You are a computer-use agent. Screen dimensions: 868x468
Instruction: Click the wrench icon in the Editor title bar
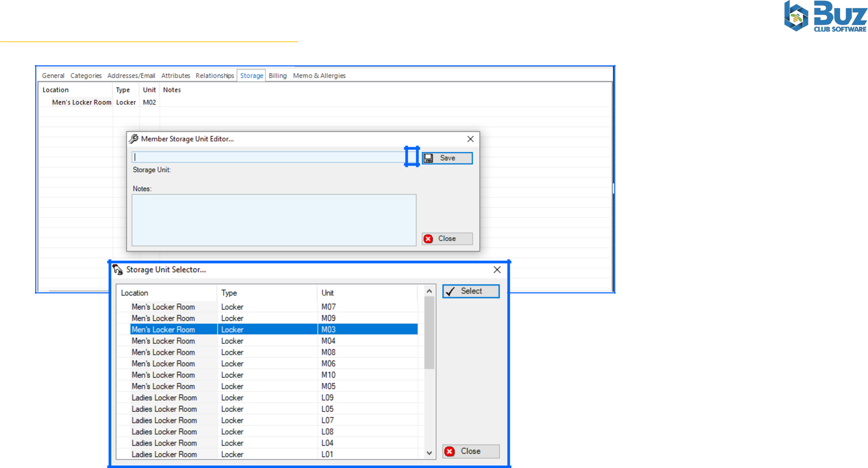tap(134, 139)
